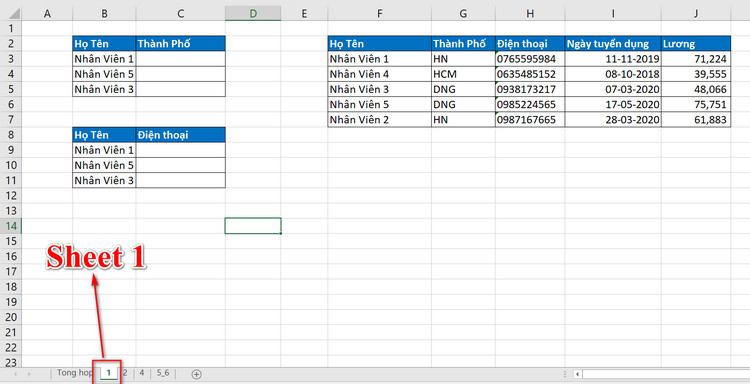Click the horizontal scrollbar left arrow
750x384 pixels.
point(578,374)
